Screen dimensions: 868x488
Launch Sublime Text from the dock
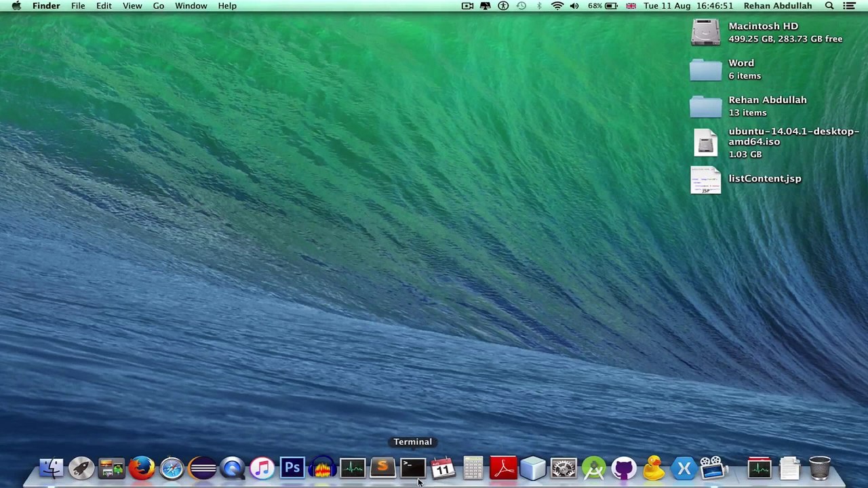(382, 468)
